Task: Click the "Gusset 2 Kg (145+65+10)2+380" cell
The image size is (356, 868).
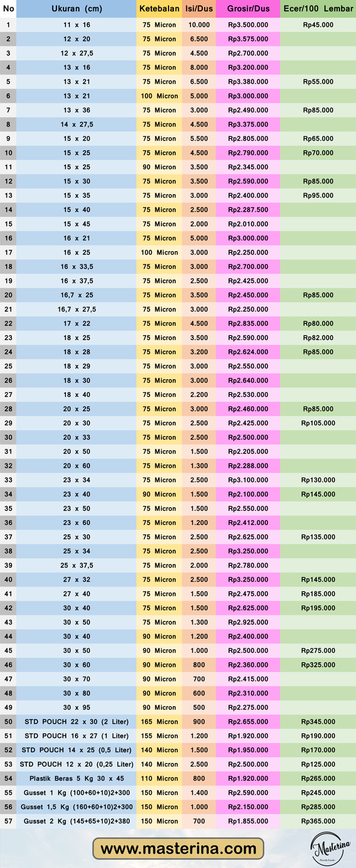Action: pyautogui.click(x=77, y=821)
